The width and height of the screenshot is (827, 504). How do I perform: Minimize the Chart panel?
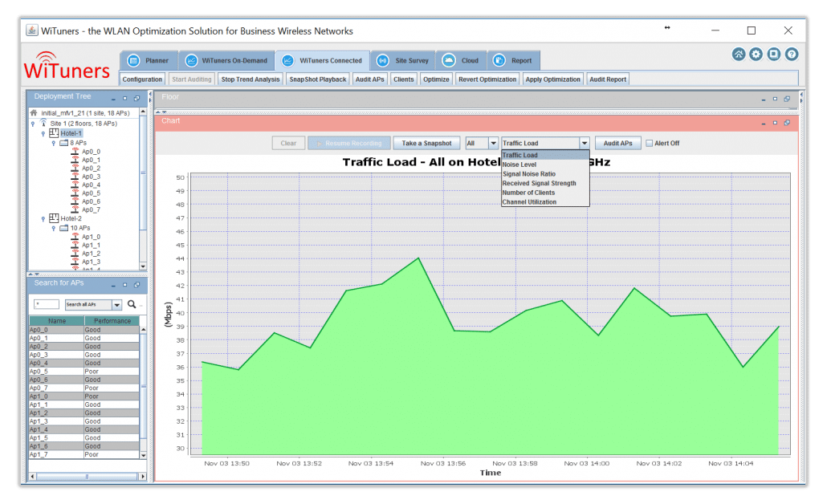pyautogui.click(x=764, y=124)
